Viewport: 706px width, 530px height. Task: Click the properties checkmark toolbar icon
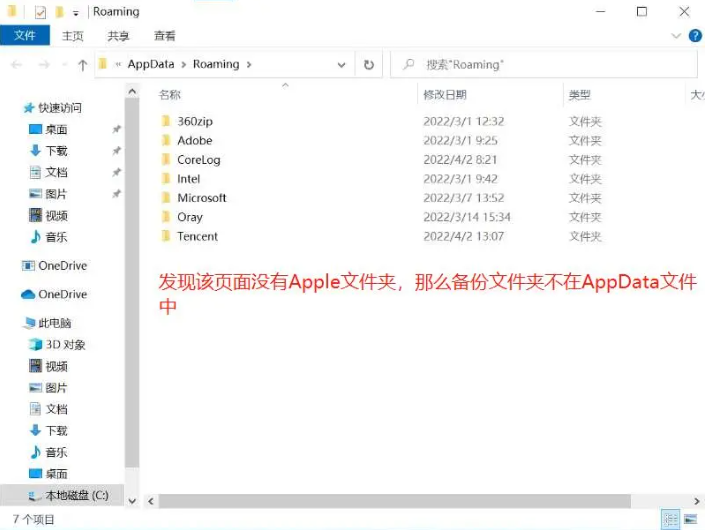click(x=40, y=12)
